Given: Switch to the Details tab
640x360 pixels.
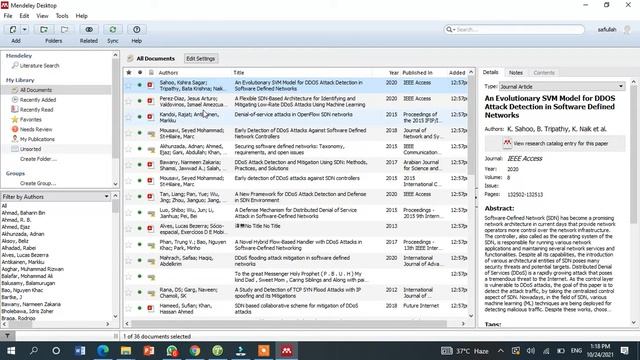Looking at the screenshot, I should click(x=490, y=72).
